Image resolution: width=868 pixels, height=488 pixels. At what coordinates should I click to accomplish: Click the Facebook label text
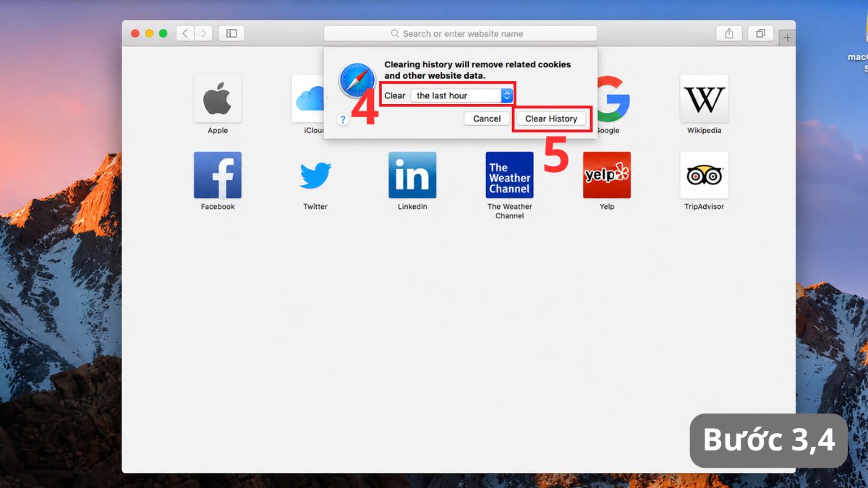coord(218,207)
